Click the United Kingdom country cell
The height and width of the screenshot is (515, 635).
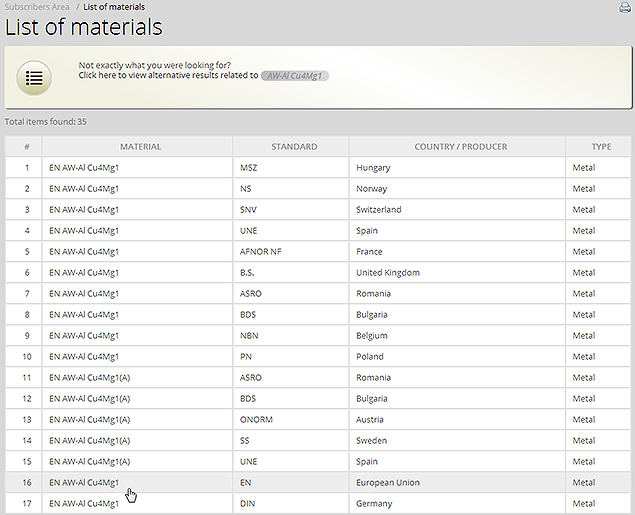click(457, 273)
